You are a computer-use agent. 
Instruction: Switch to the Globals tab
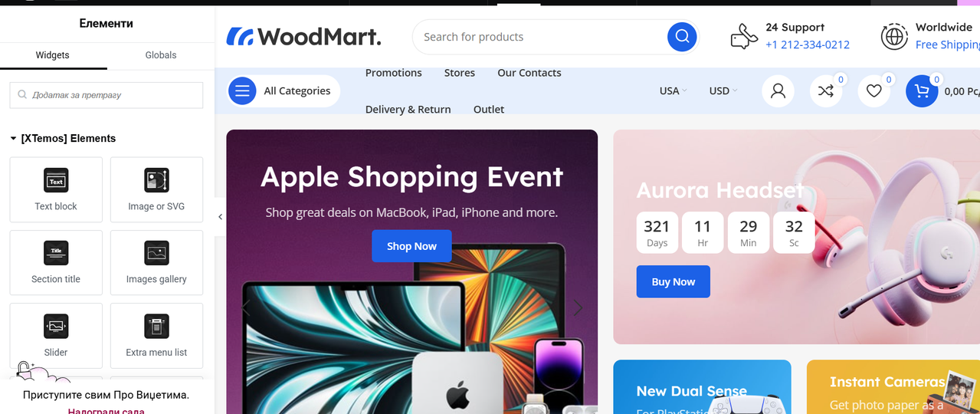[x=161, y=55]
